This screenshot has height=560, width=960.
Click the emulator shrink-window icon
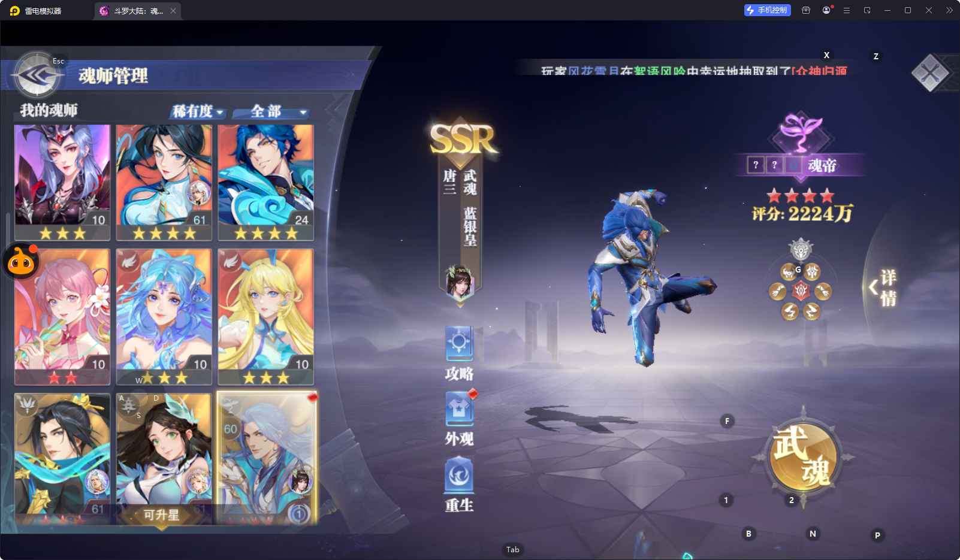(x=867, y=10)
